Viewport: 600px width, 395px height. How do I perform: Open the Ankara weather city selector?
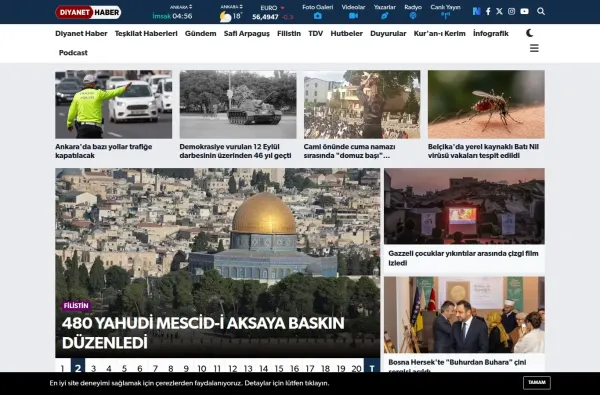pyautogui.click(x=232, y=7)
